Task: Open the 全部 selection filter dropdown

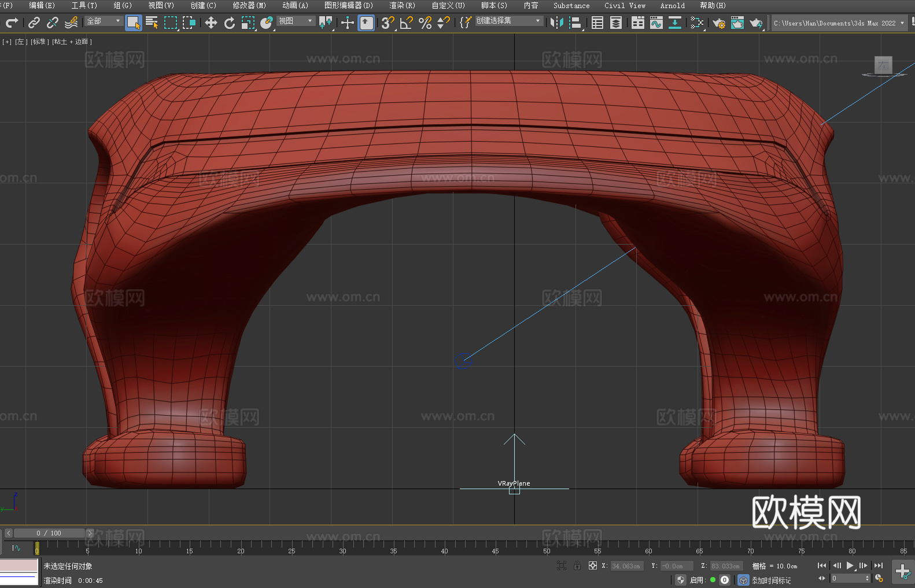Action: point(104,21)
